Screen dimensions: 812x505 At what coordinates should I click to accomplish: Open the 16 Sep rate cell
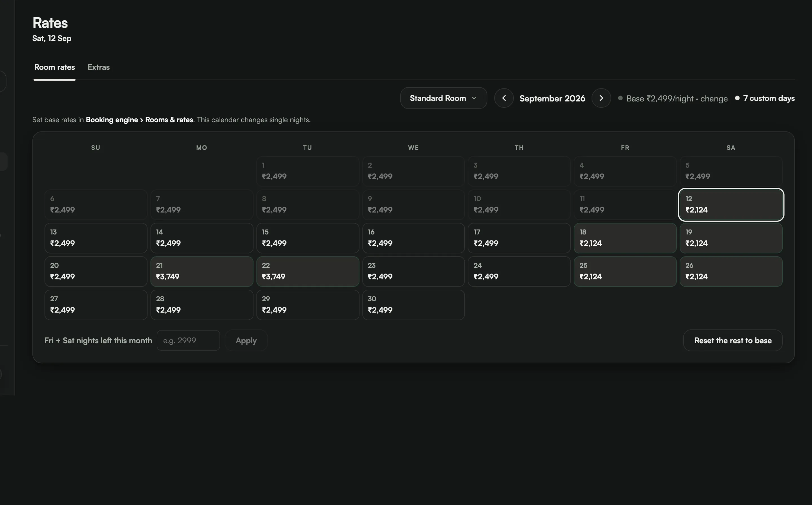[x=413, y=238]
